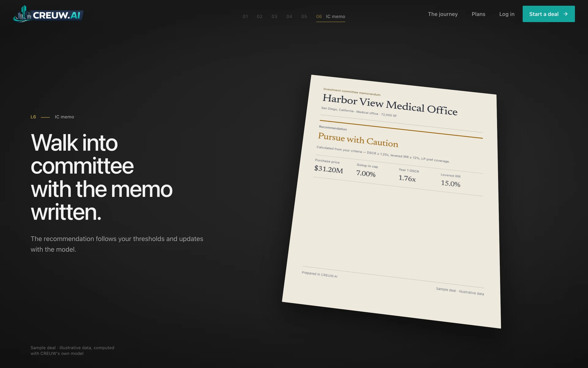
Task: Click the Calculated from your criteria line
Action: (x=383, y=154)
